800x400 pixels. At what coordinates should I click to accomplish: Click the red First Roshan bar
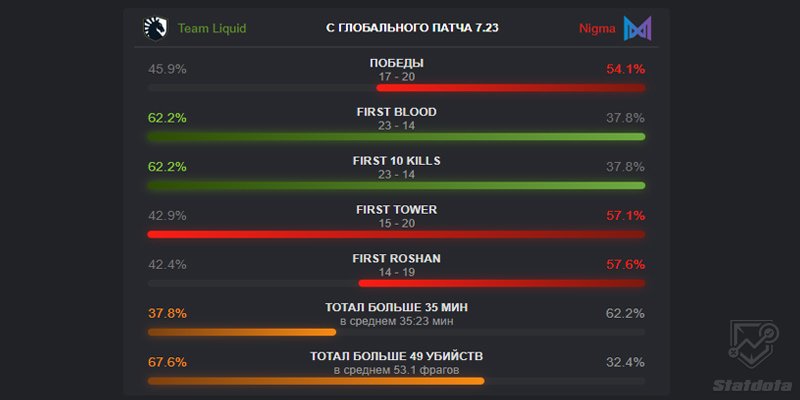pos(502,283)
